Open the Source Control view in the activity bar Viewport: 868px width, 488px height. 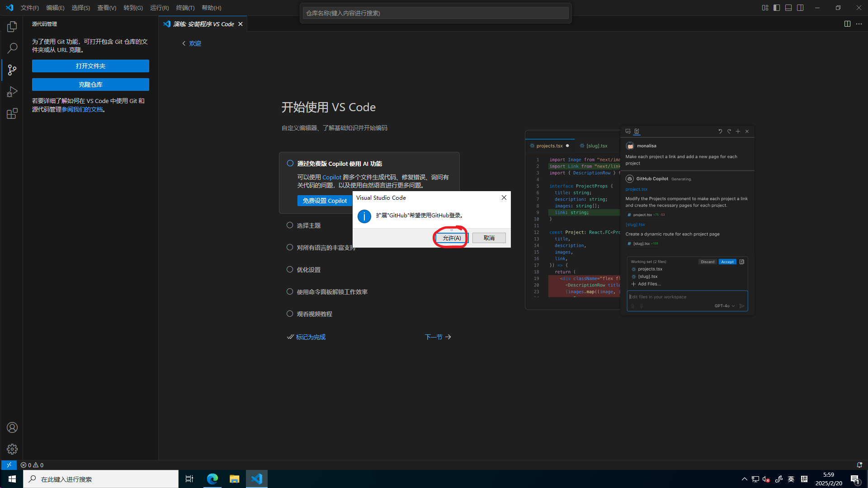pos(12,70)
